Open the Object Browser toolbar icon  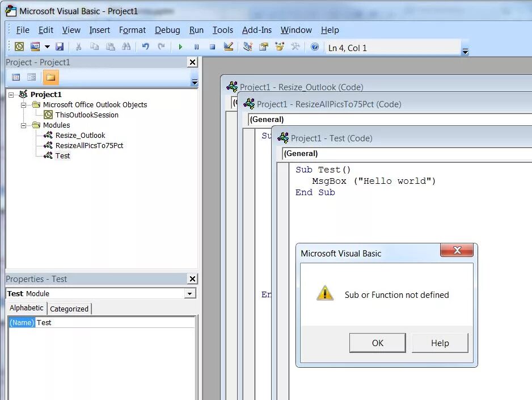280,47
